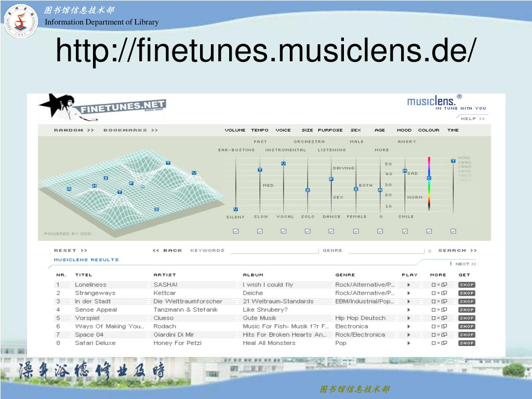Toggle the Time slider checkbox
The width and height of the screenshot is (532, 399).
tap(453, 231)
